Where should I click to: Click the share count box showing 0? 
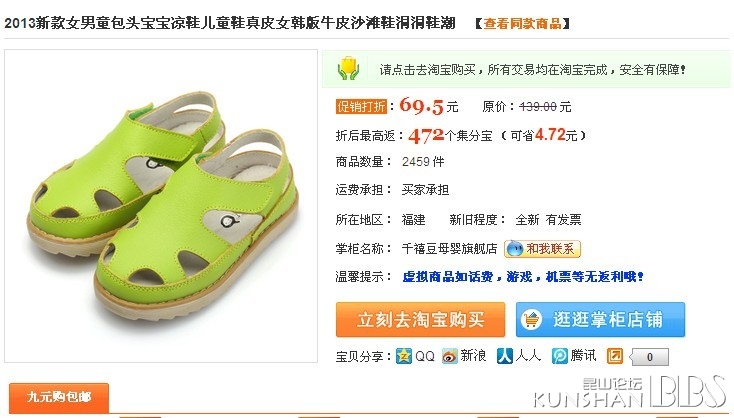point(649,357)
